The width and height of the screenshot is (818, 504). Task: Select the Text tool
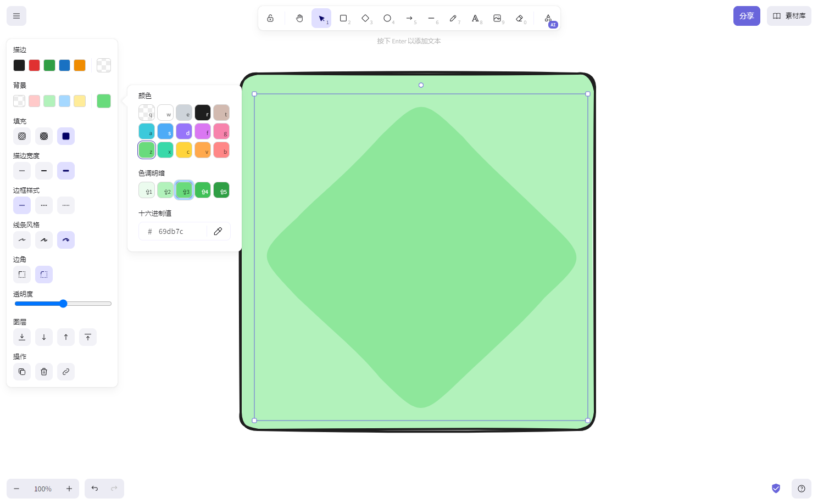[x=475, y=18]
